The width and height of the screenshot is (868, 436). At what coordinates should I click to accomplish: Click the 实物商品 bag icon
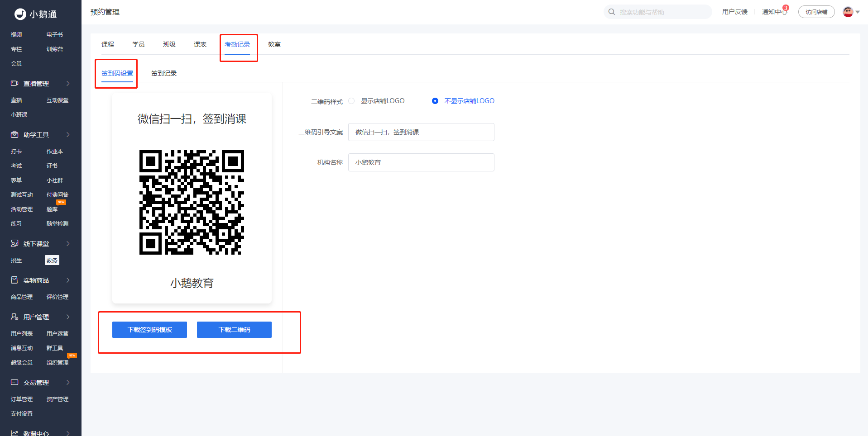coord(14,280)
